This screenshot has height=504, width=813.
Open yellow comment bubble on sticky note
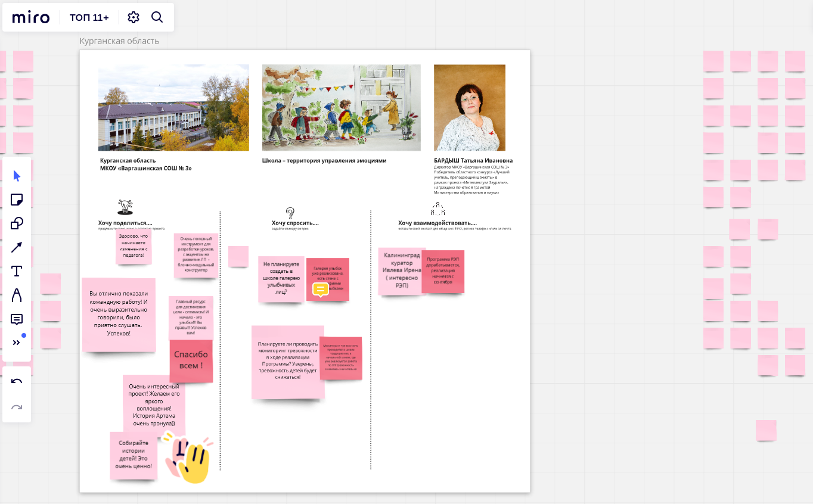320,290
